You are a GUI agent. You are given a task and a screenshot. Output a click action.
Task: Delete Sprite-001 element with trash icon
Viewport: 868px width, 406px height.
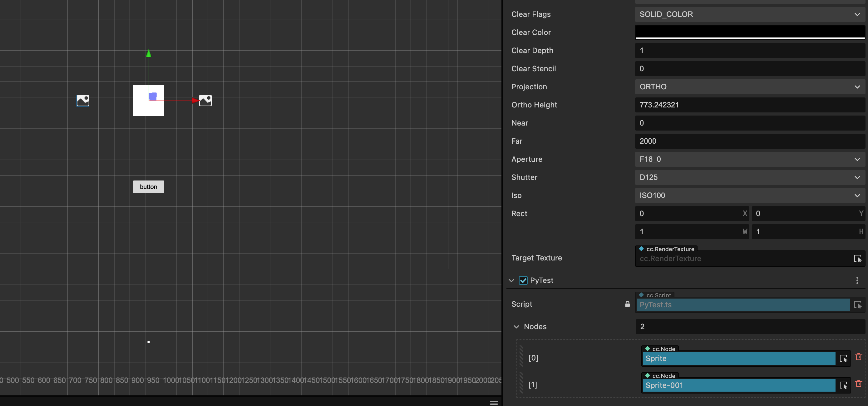point(858,384)
